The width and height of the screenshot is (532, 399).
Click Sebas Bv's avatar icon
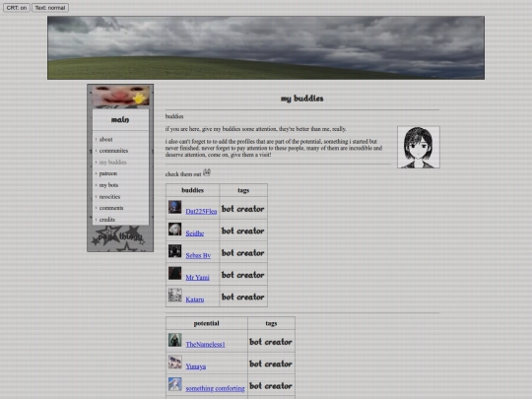click(175, 251)
